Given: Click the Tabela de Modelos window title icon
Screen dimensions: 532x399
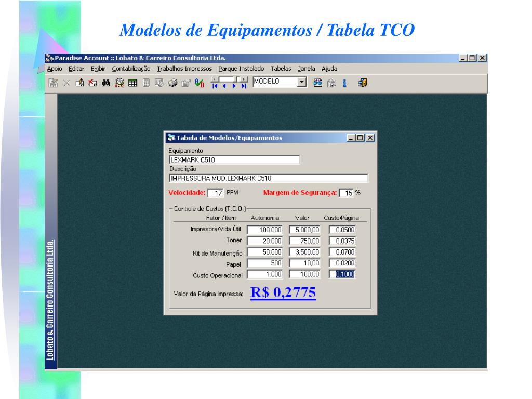Looking at the screenshot, I should [x=171, y=137].
